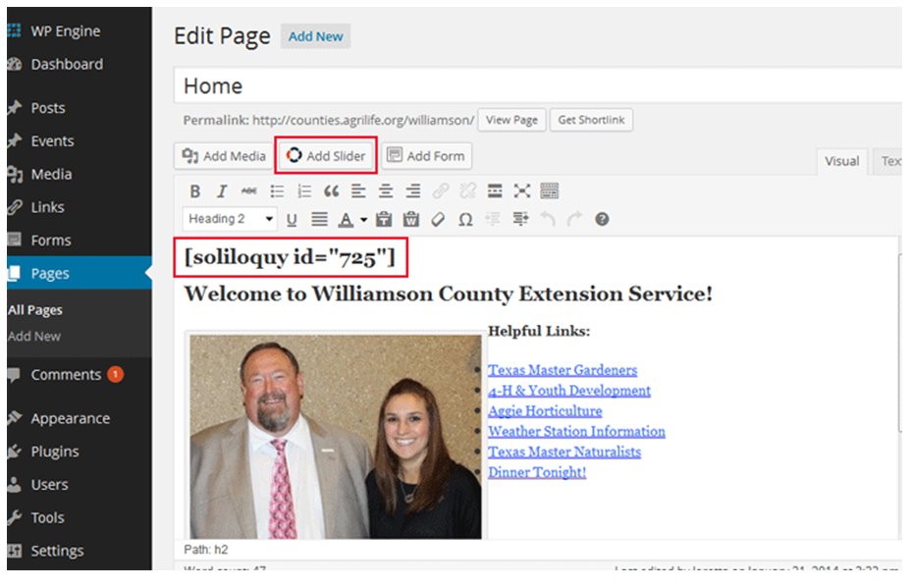Apply Italic formatting

point(222,191)
